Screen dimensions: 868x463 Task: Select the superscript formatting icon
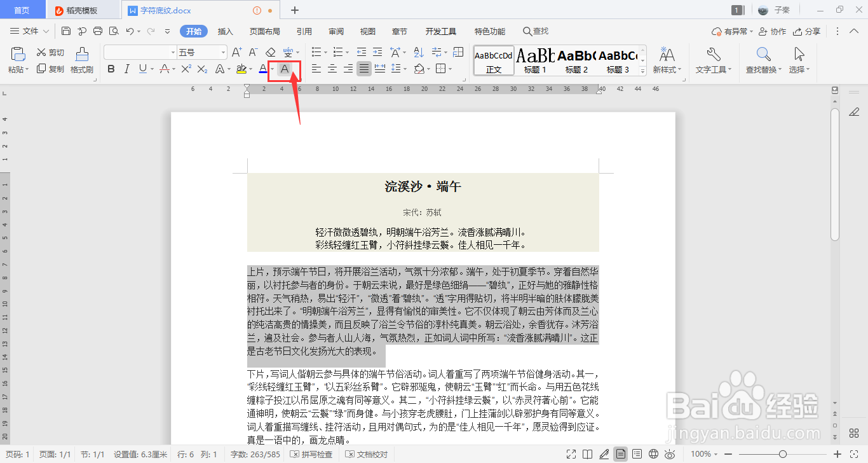coord(187,69)
